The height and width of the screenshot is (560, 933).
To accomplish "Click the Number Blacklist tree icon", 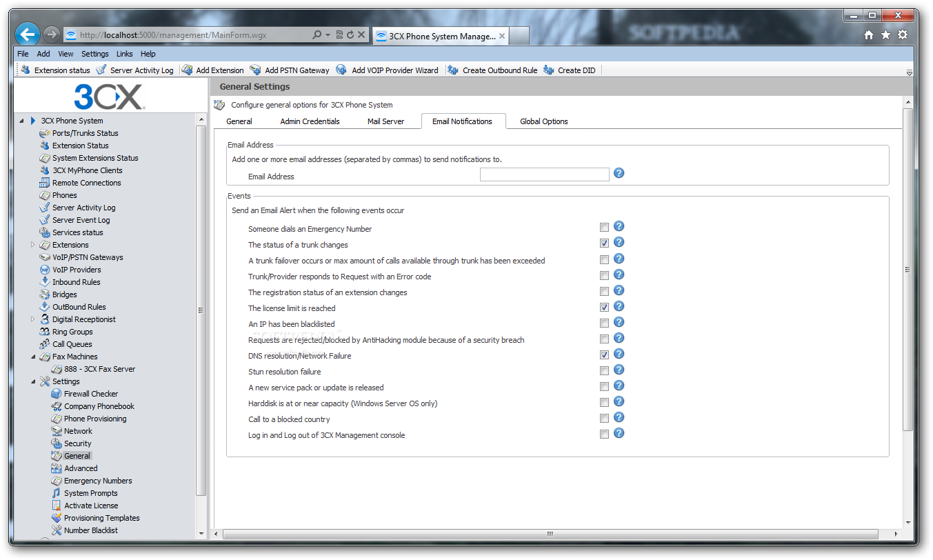I will point(57,530).
